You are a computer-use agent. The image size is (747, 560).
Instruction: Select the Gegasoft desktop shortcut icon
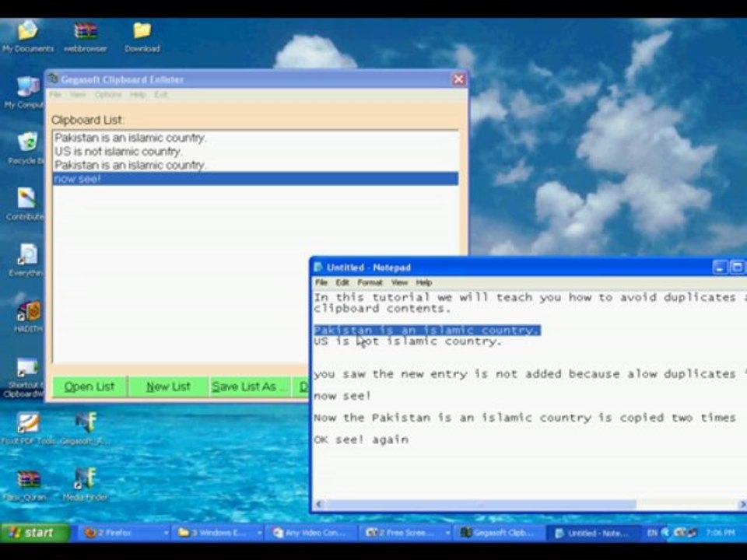86,429
